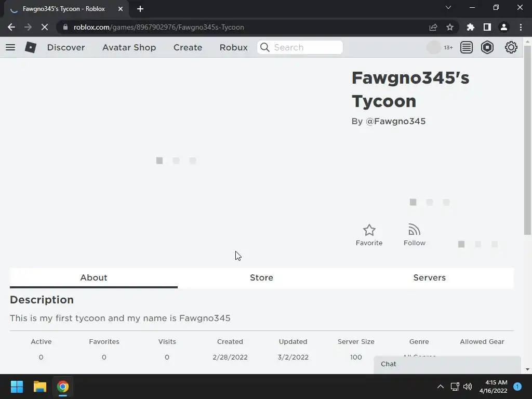Open the Roblox notifications feed icon
The height and width of the screenshot is (399, 532).
pos(467,47)
